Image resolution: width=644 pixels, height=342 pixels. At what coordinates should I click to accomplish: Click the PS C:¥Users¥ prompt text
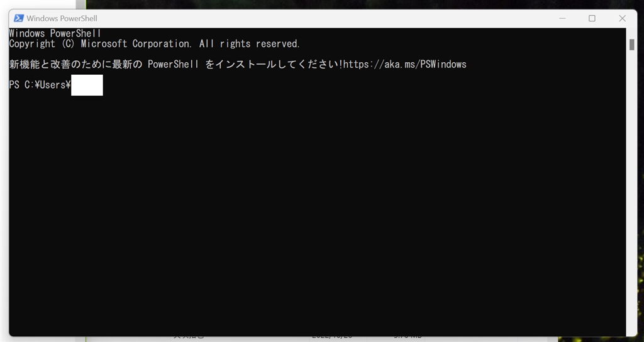[39, 85]
